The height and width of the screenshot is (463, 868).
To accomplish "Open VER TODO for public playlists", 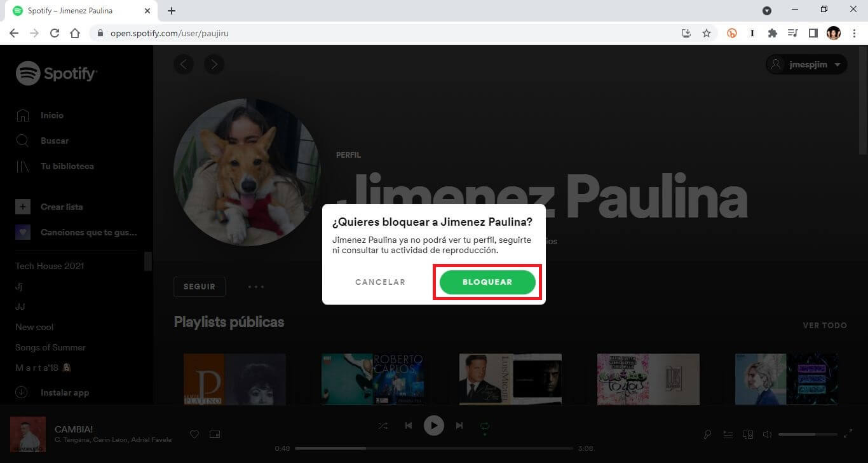I will point(825,325).
